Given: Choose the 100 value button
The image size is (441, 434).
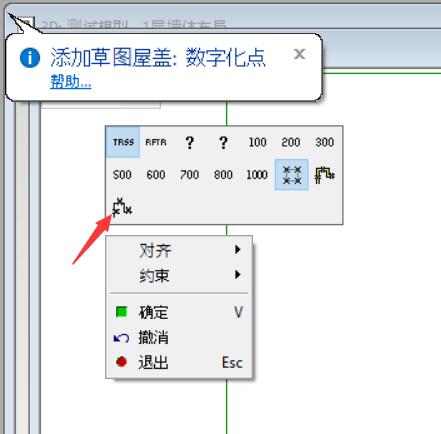Looking at the screenshot, I should [x=257, y=142].
